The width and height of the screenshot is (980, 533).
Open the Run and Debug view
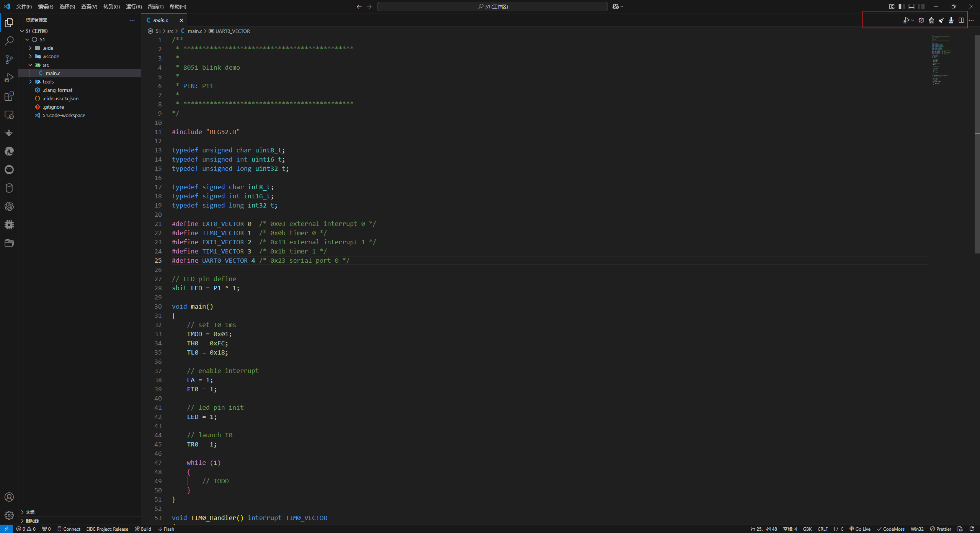pos(9,78)
